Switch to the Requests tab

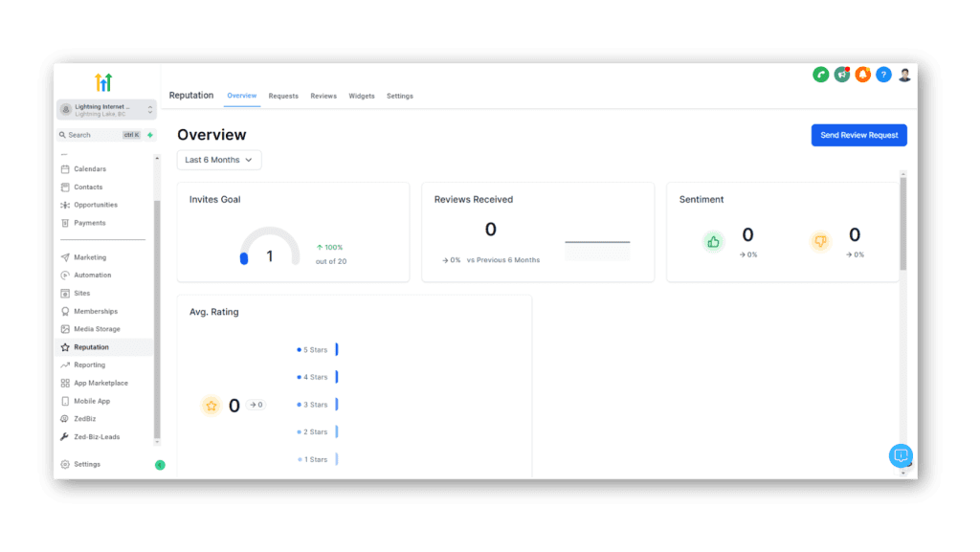(x=283, y=96)
